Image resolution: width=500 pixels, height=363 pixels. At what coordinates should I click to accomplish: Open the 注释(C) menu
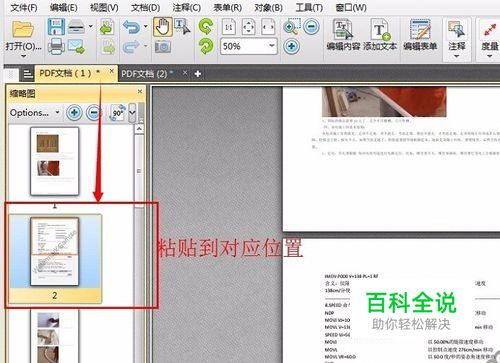point(186,7)
